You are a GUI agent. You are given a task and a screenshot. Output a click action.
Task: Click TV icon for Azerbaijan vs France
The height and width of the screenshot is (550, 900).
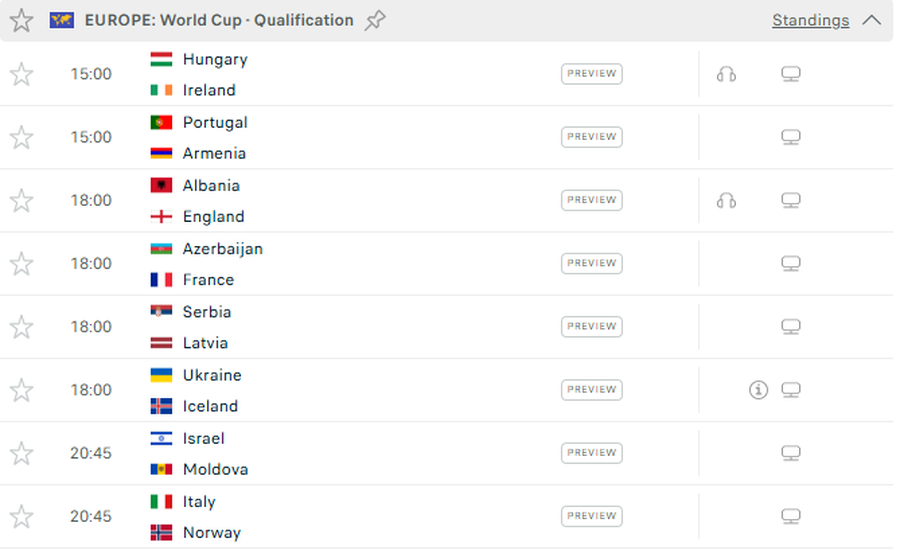(790, 263)
